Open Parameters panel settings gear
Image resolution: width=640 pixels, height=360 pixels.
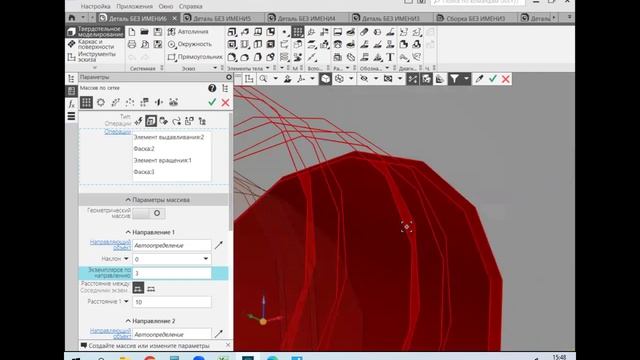pyautogui.click(x=229, y=77)
